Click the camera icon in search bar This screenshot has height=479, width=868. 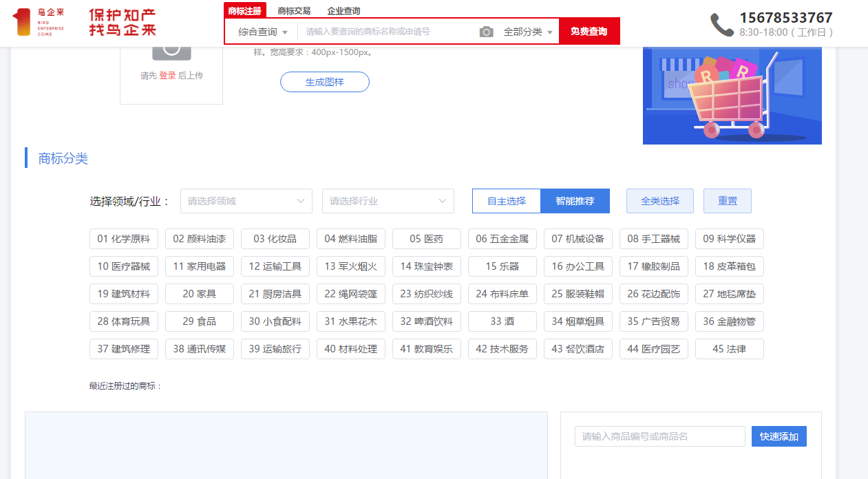click(487, 32)
